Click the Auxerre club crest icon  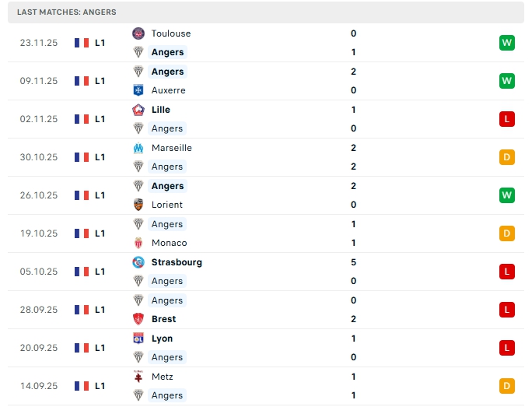138,90
